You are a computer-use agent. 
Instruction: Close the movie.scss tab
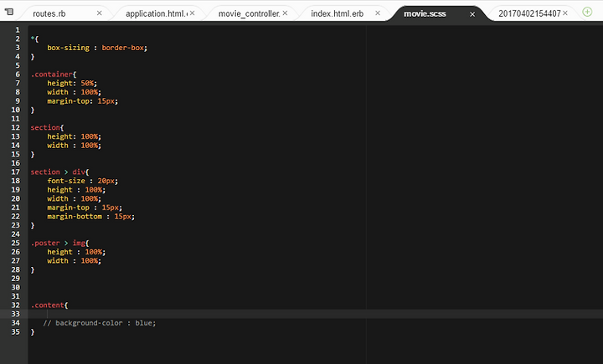tap(472, 14)
